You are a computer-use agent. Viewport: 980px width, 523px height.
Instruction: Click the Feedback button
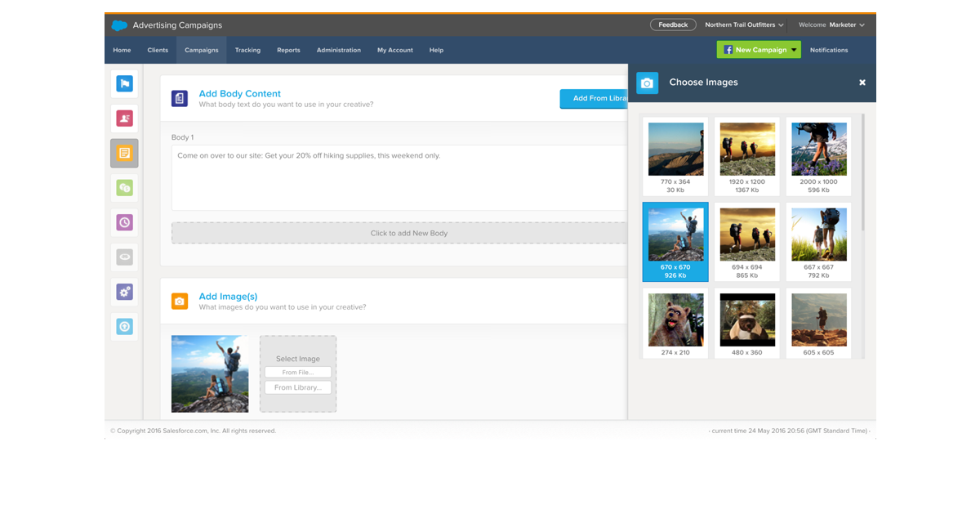point(673,25)
